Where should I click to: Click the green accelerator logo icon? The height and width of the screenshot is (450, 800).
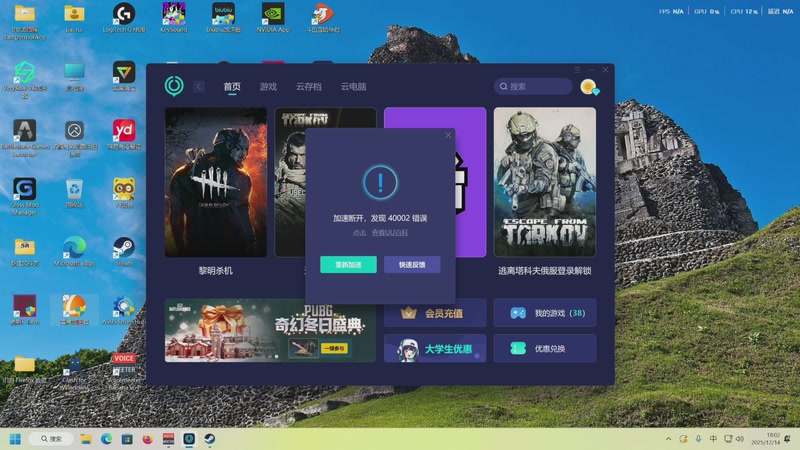[174, 86]
